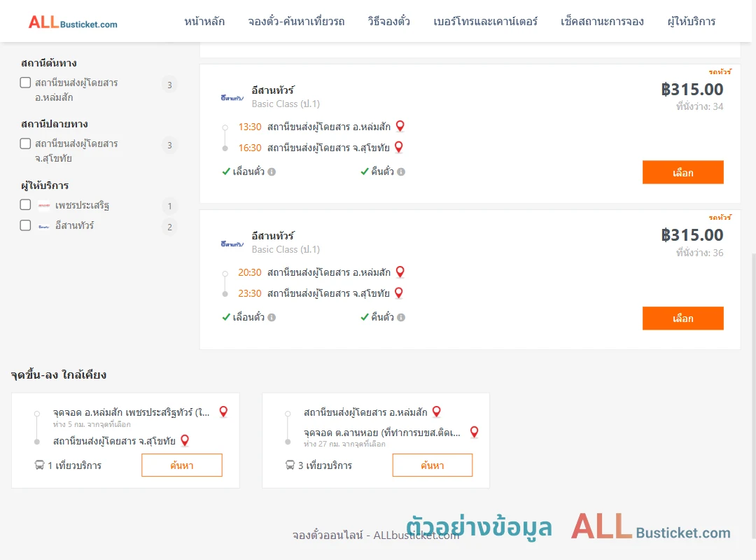This screenshot has width=756, height=560.
Task: Click the page vertical scrollbar
Action: tap(753, 395)
